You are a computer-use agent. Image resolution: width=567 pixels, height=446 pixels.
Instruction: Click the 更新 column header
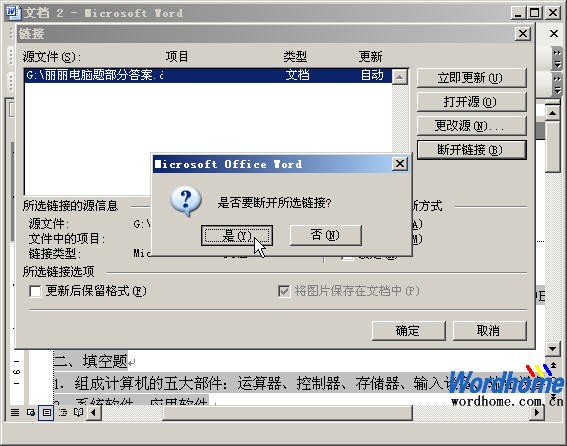(x=370, y=56)
